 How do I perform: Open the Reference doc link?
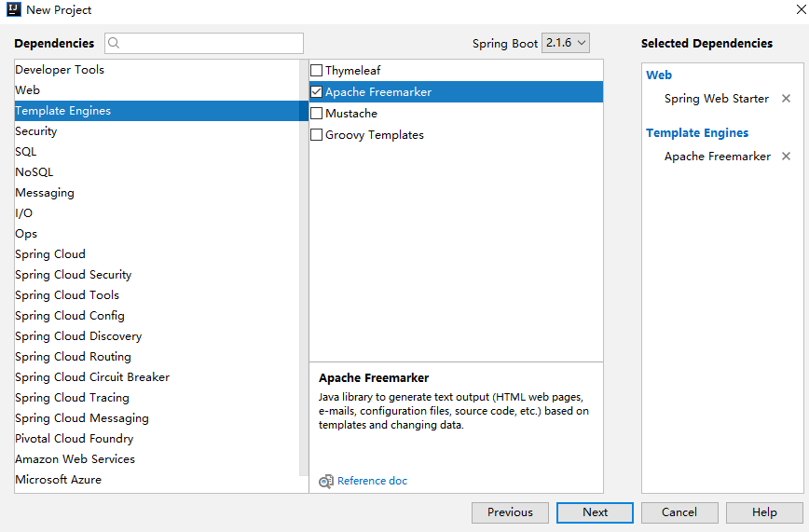click(x=372, y=481)
